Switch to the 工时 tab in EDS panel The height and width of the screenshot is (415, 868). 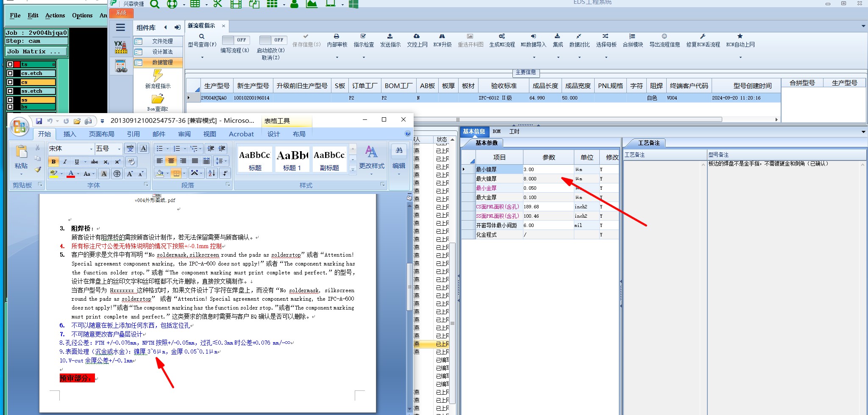(514, 132)
